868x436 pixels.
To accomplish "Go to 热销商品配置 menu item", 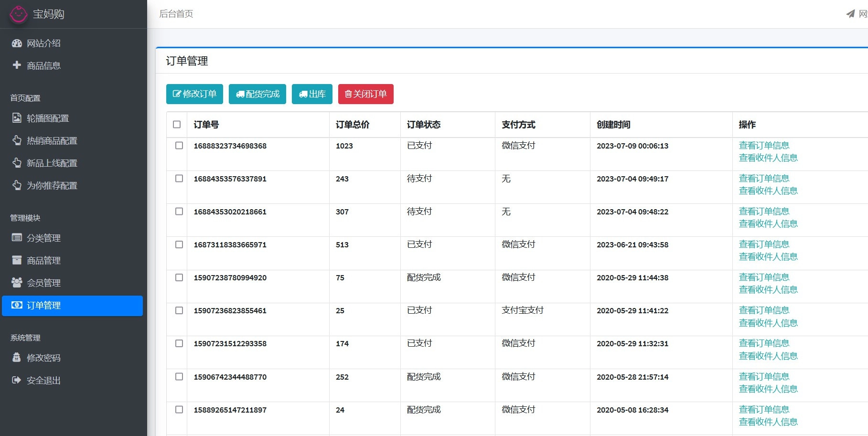I will [x=52, y=141].
